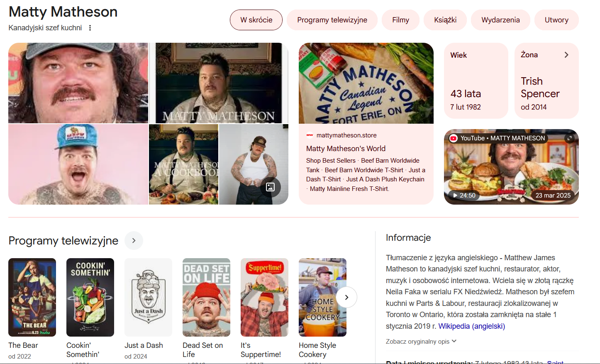Click the 7 lut 1982 birth date
This screenshot has height=364, width=600.
466,107
